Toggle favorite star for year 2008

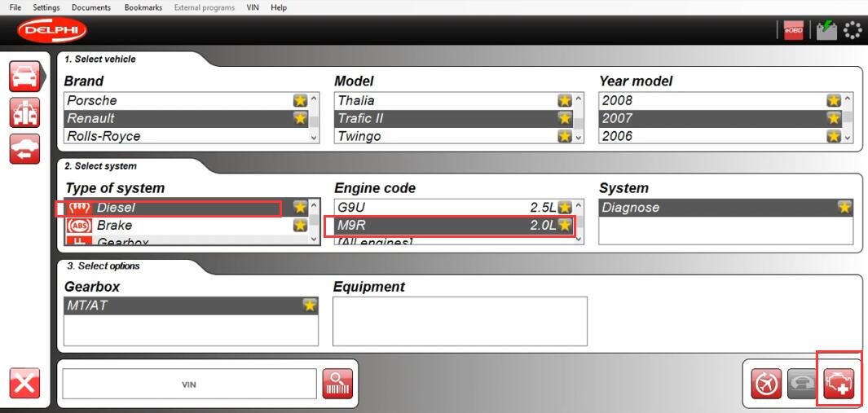(x=834, y=101)
